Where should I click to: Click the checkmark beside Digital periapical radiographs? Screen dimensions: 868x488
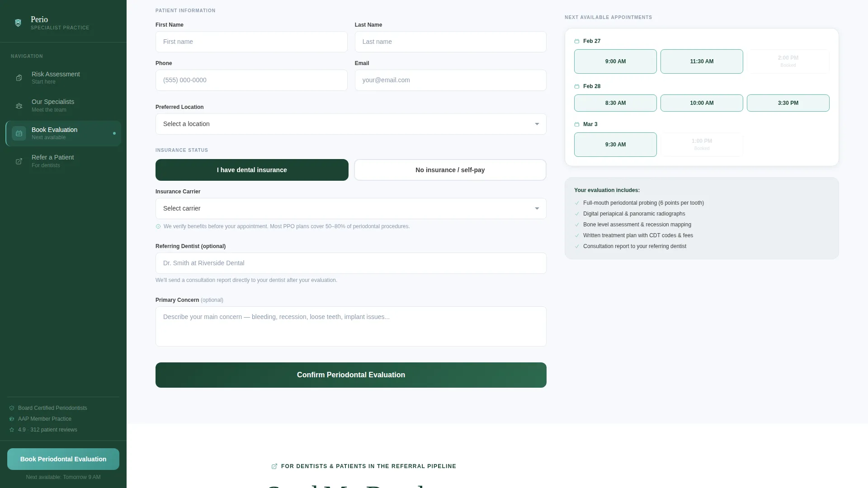577,214
